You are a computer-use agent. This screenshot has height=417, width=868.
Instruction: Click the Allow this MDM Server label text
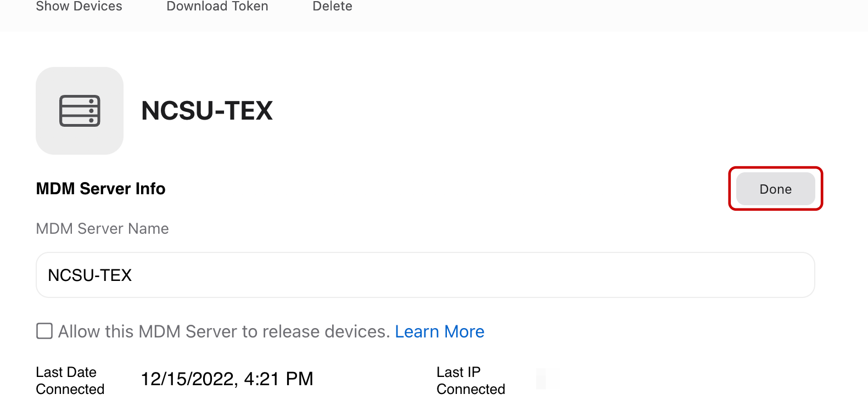(224, 331)
